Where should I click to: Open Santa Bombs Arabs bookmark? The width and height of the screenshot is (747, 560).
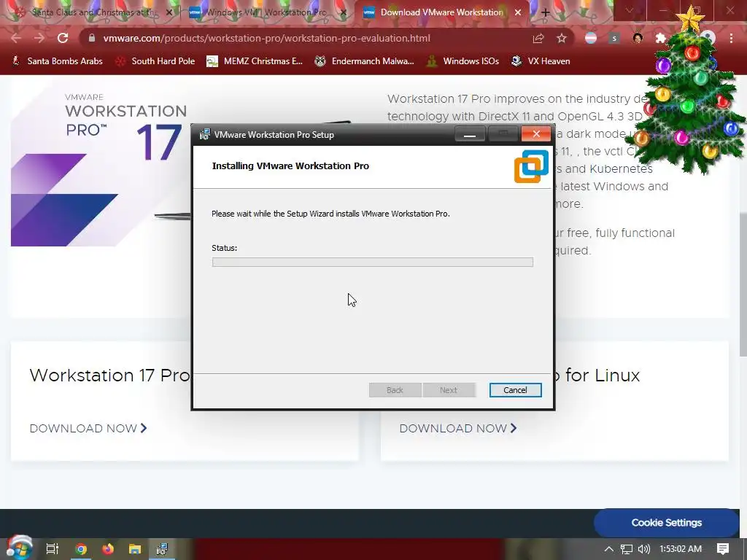click(57, 61)
